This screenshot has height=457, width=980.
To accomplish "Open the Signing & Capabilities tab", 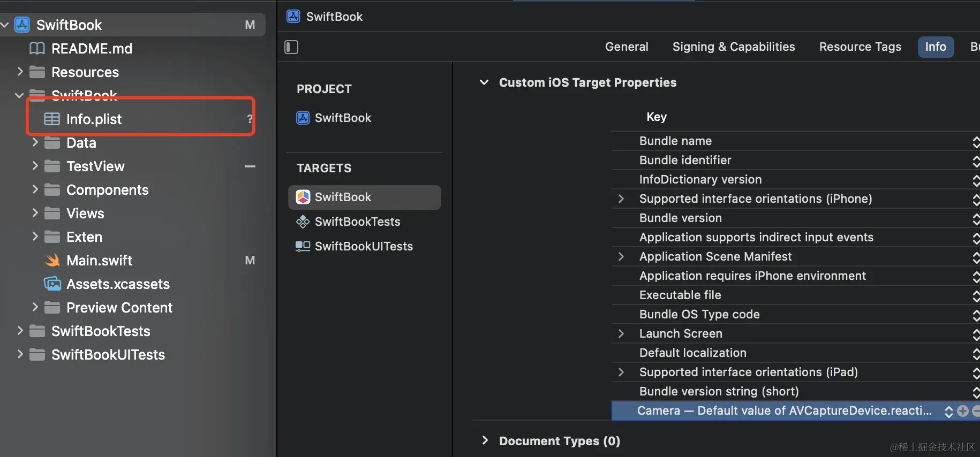I will click(x=734, y=47).
